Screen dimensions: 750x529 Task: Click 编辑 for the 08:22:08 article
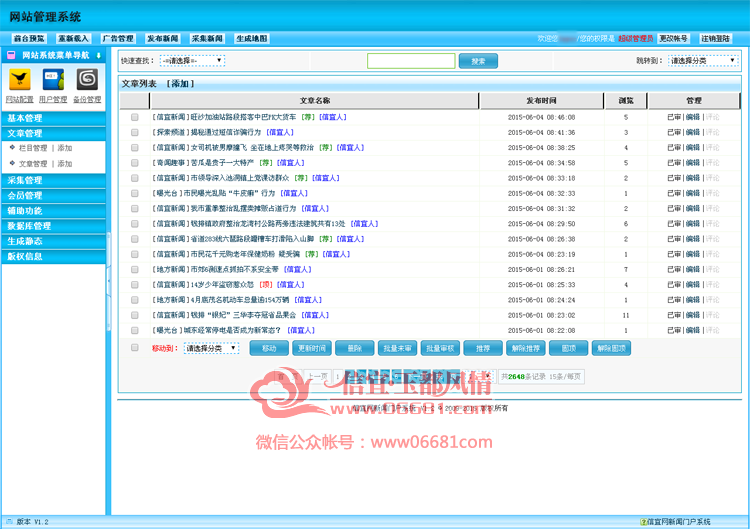click(693, 331)
